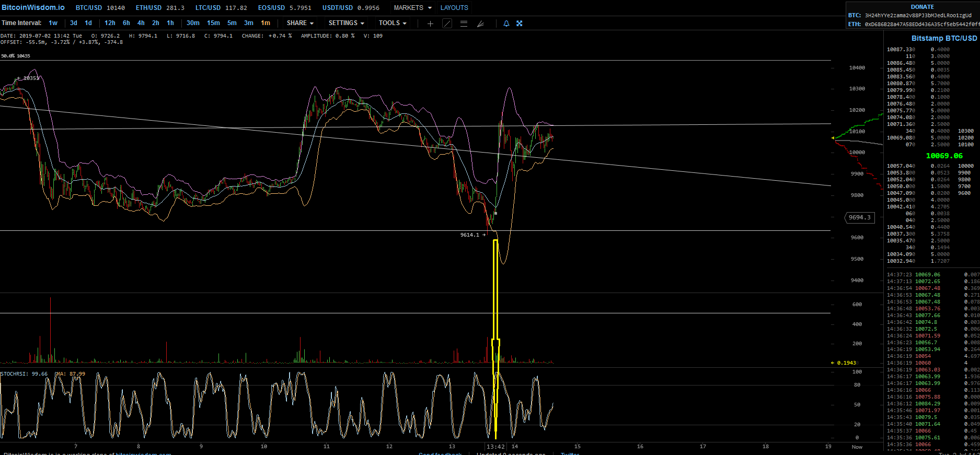Select the trend line drawing tool
This screenshot has width=980, height=455.
[447, 24]
